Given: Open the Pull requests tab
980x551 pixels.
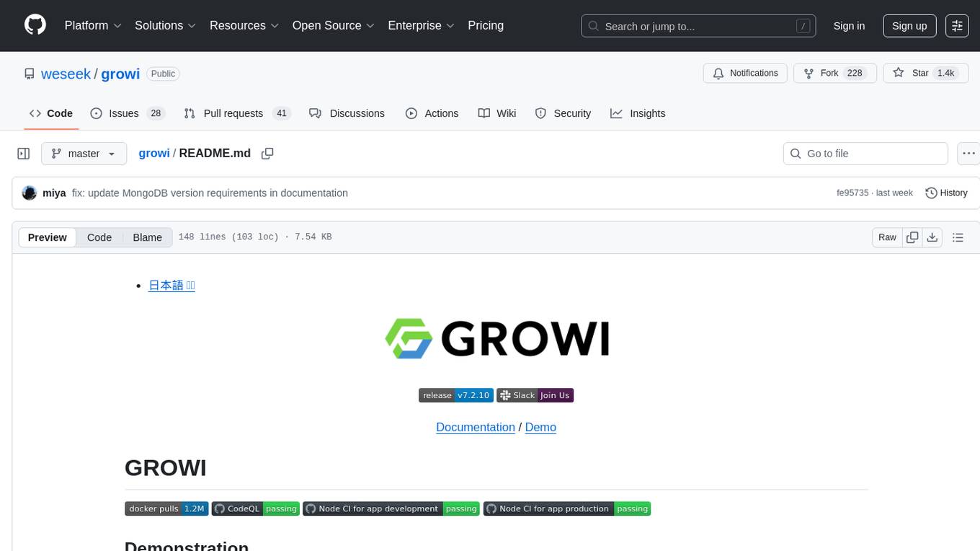Looking at the screenshot, I should [236, 113].
